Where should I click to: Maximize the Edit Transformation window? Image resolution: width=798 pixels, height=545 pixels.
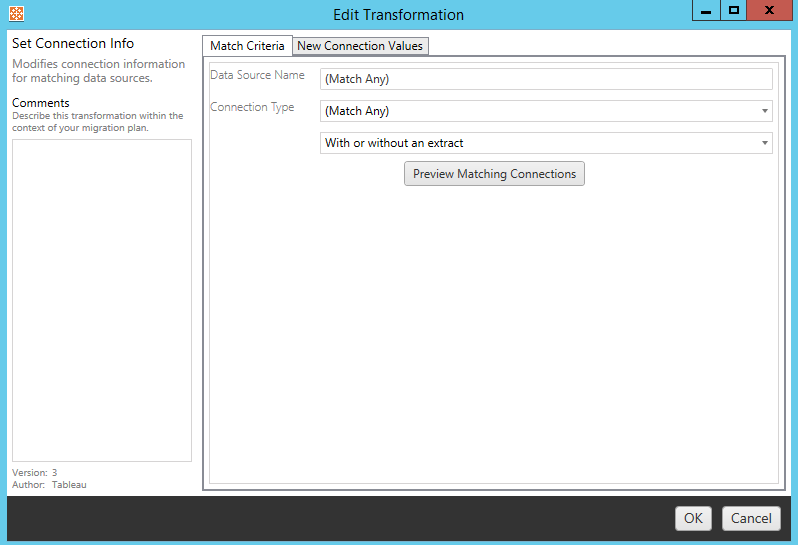tap(734, 12)
